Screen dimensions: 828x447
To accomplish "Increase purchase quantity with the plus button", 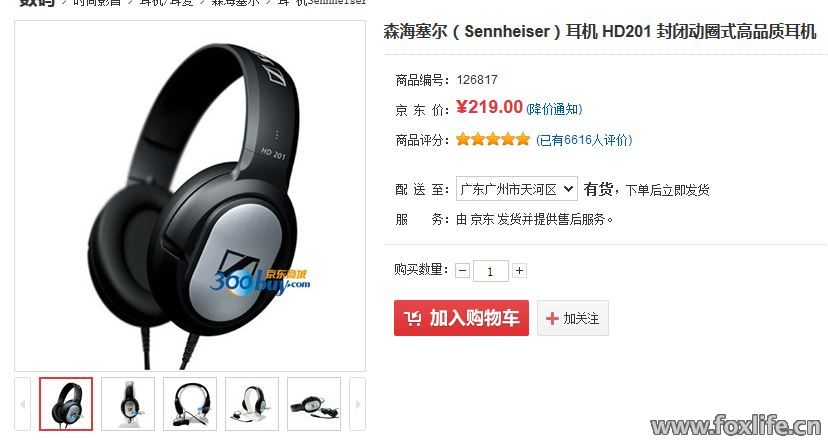I will 520,271.
